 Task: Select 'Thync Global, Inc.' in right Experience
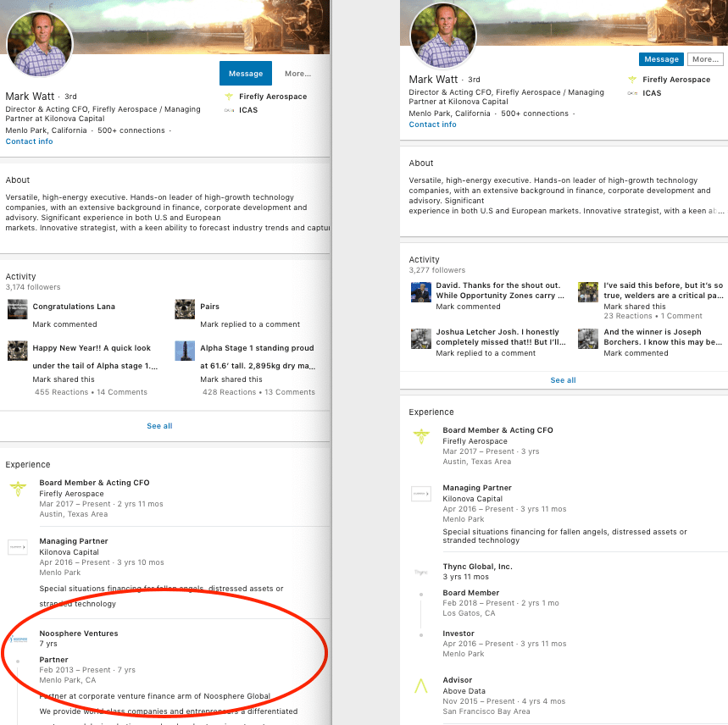[478, 567]
